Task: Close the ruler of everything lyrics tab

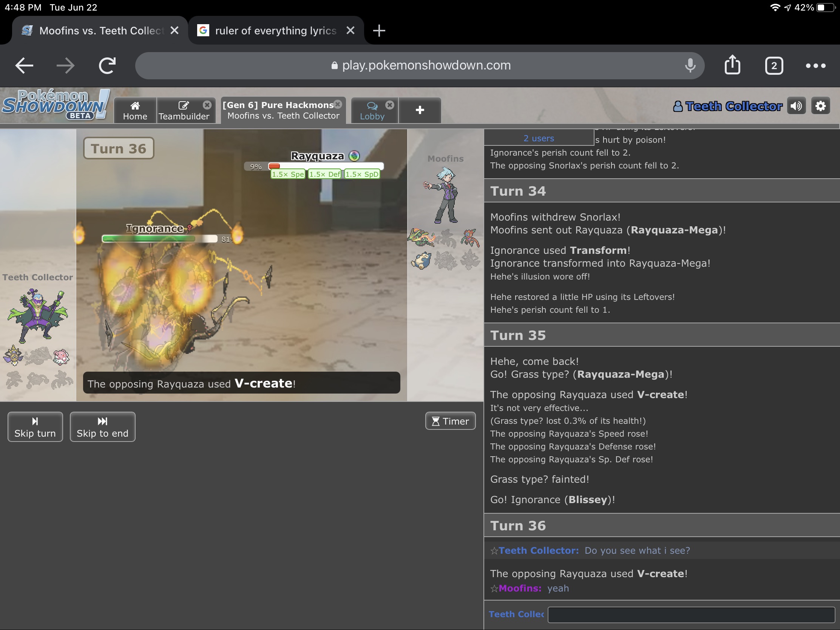Action: click(x=351, y=30)
